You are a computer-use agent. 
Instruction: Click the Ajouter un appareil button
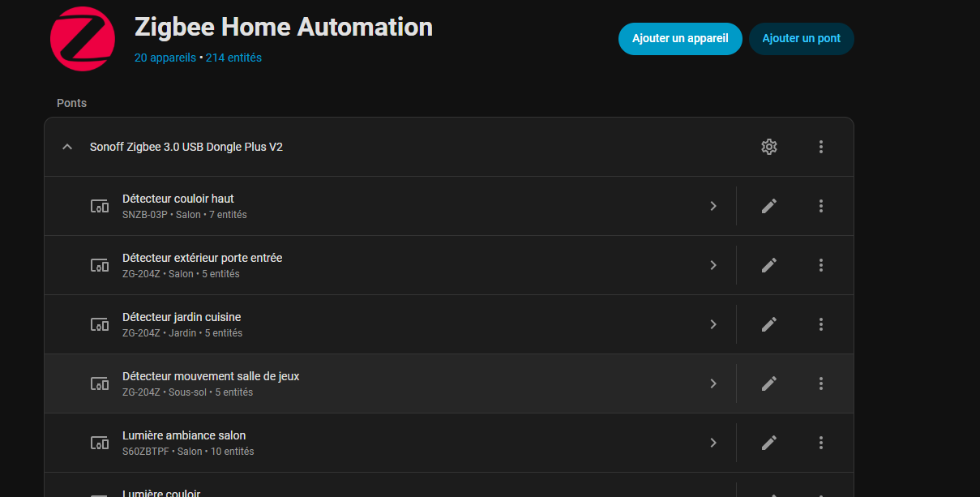point(680,38)
